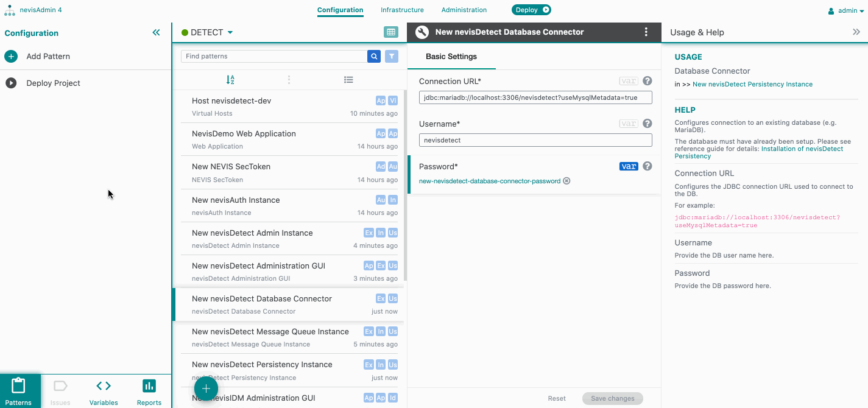Click the In tag on nevisAuth Instance
The height and width of the screenshot is (408, 868).
[393, 200]
